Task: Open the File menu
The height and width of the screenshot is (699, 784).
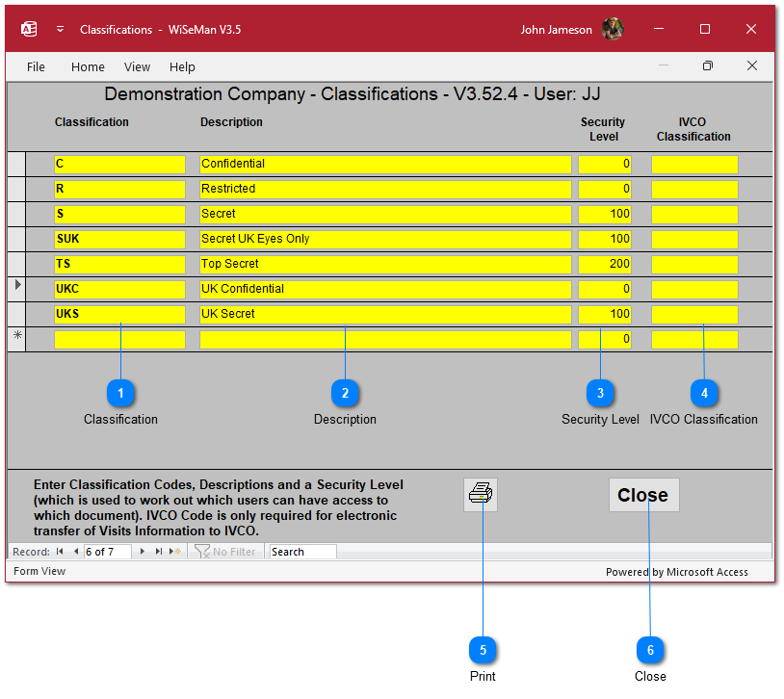Action: [36, 67]
